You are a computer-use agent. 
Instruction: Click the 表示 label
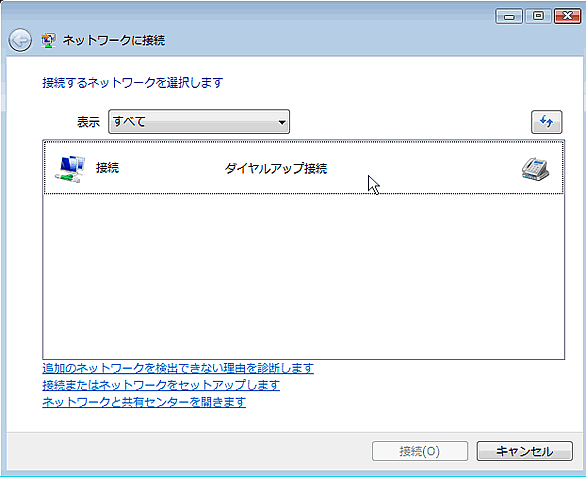pyautogui.click(x=88, y=122)
